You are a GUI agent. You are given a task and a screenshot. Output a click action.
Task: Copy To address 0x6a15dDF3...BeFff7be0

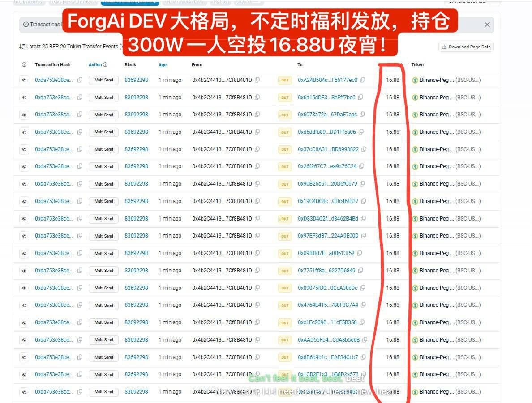tap(360, 97)
